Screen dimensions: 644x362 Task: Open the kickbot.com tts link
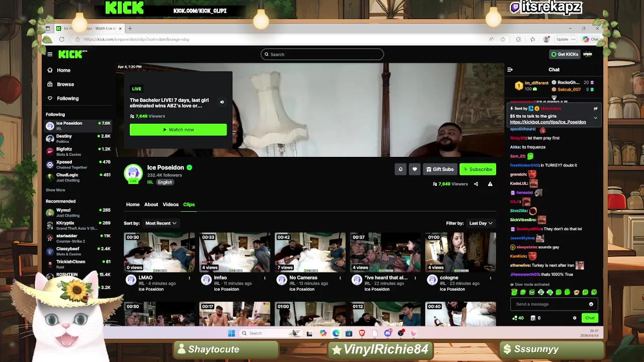click(548, 122)
